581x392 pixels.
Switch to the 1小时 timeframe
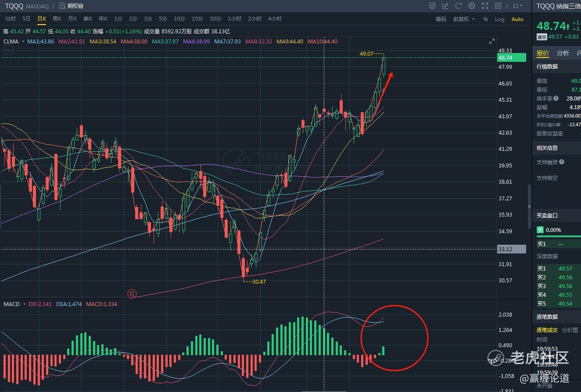[234, 19]
